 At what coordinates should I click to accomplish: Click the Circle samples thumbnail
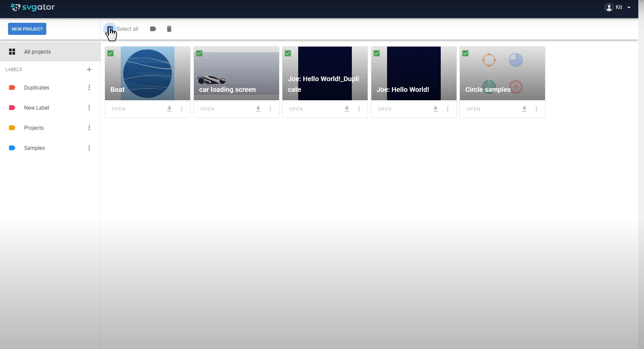pyautogui.click(x=502, y=73)
